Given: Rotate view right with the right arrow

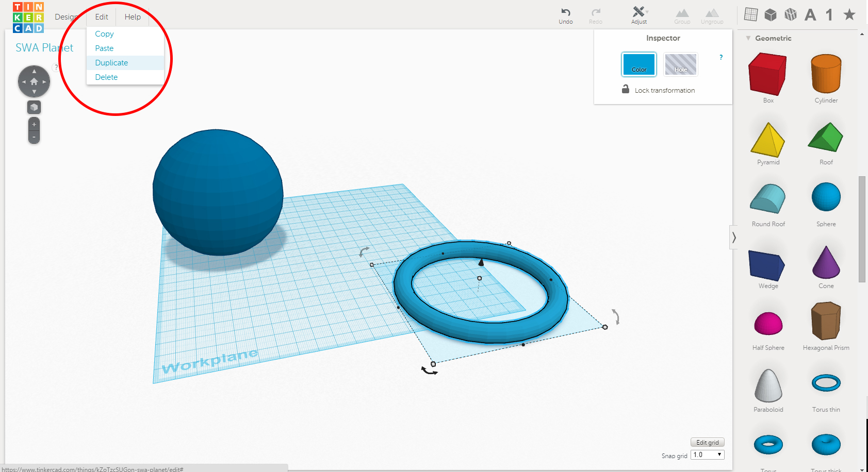Looking at the screenshot, I should 44,81.
